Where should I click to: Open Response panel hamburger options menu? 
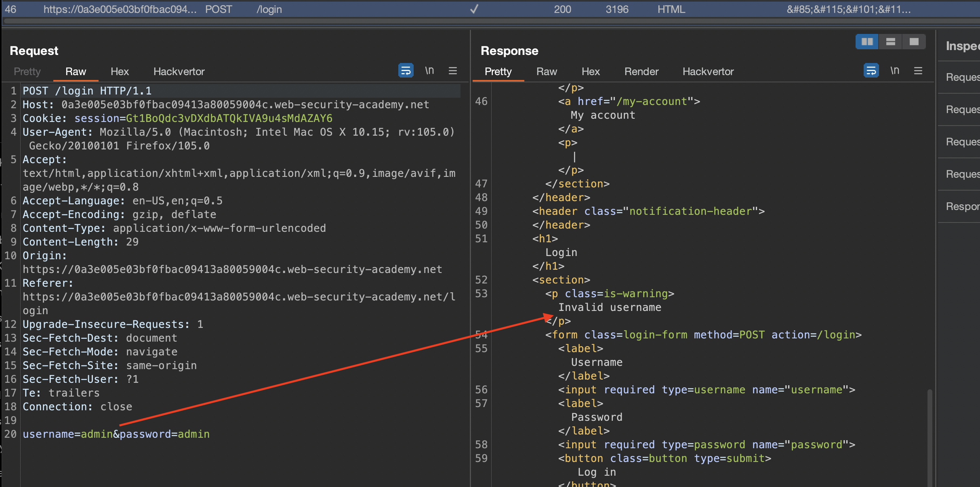click(918, 71)
